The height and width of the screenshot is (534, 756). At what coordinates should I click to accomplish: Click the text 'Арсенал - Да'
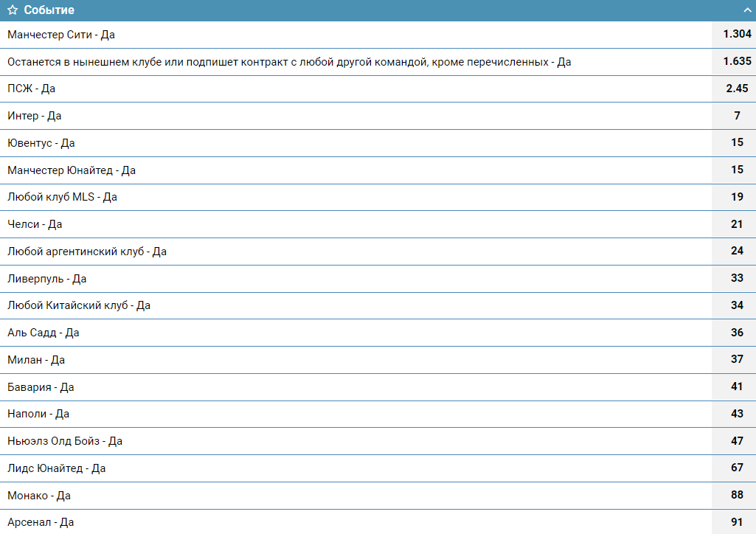click(41, 522)
